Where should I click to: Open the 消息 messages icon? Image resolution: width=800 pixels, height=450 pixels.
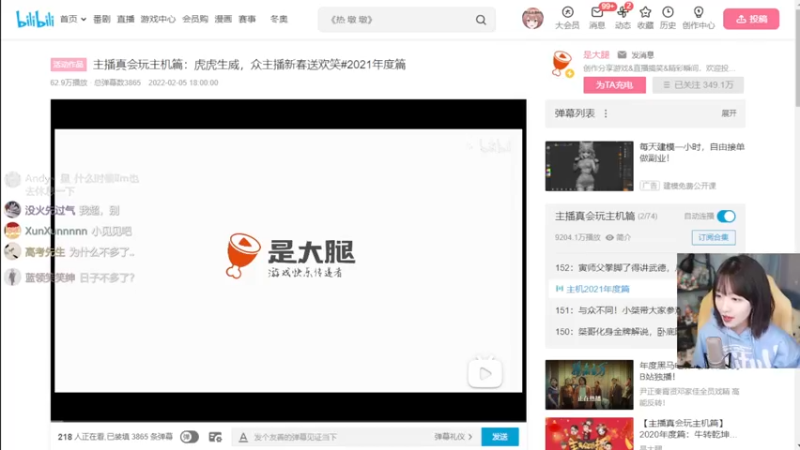[597, 18]
